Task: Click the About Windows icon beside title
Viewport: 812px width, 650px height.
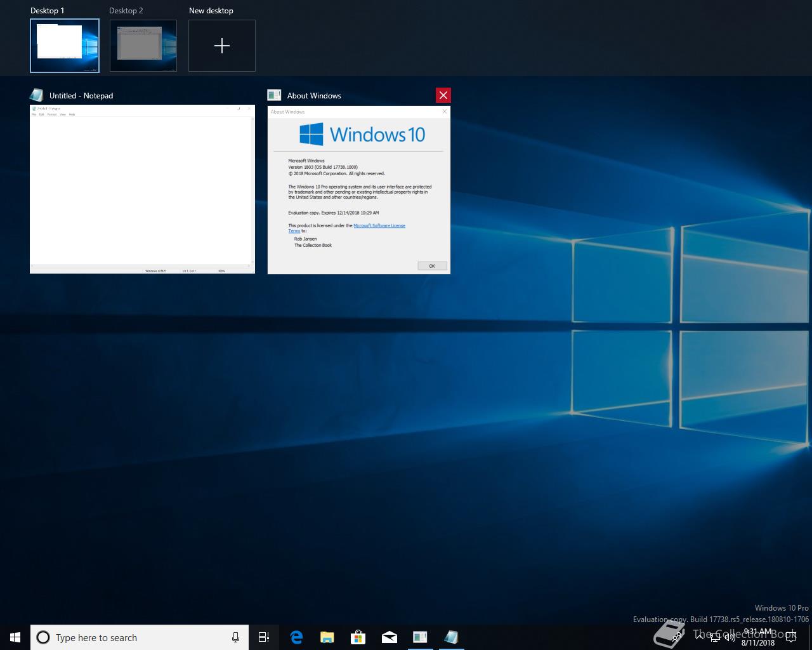Action: click(274, 95)
